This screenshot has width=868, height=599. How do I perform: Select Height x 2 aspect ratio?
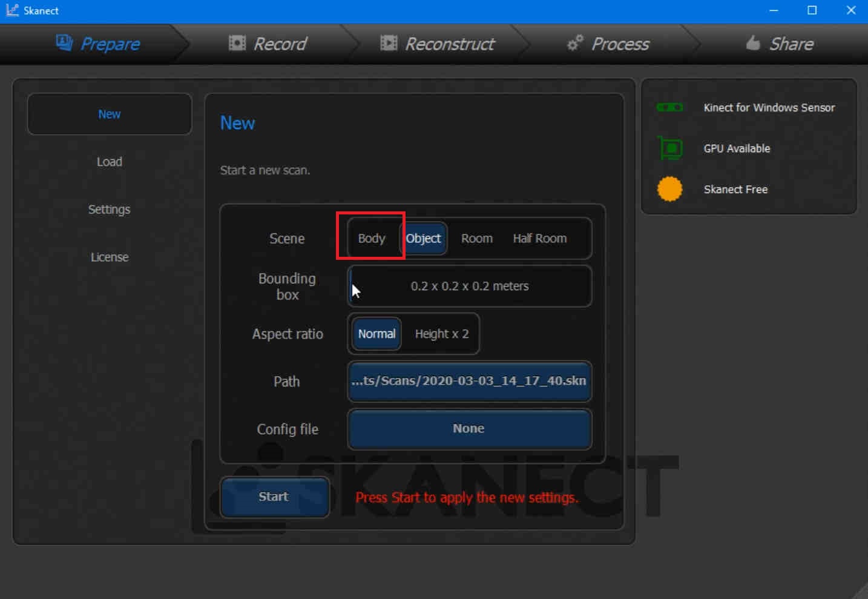tap(442, 334)
